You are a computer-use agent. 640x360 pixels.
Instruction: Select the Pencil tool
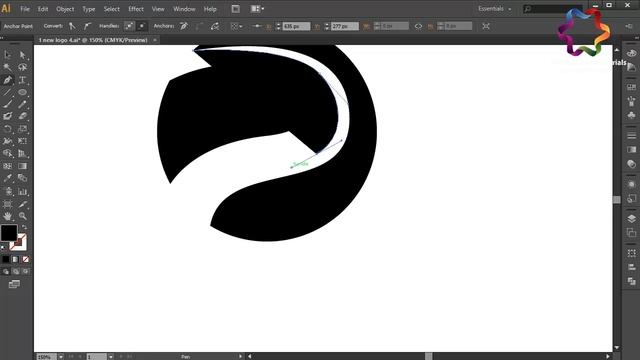22,104
